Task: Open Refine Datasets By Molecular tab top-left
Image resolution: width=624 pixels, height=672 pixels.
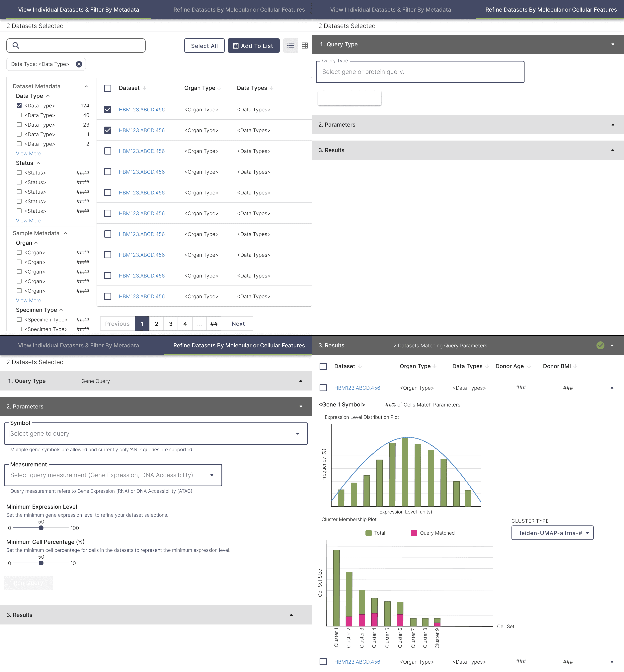Action: coord(239,9)
